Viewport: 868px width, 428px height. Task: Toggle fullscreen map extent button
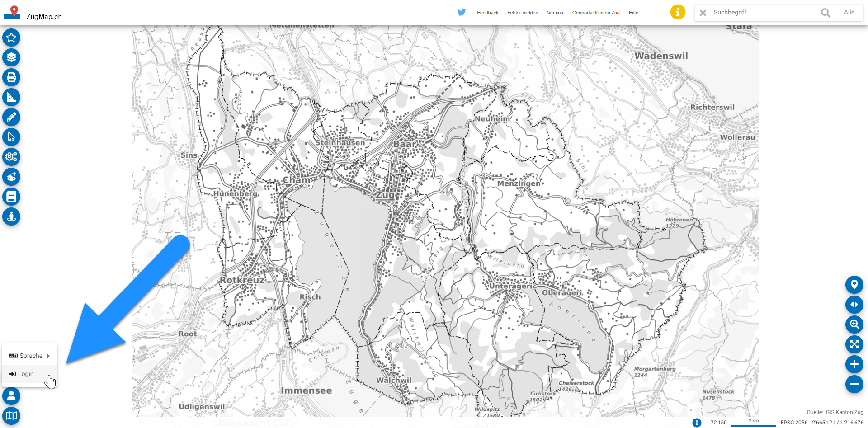tap(854, 344)
